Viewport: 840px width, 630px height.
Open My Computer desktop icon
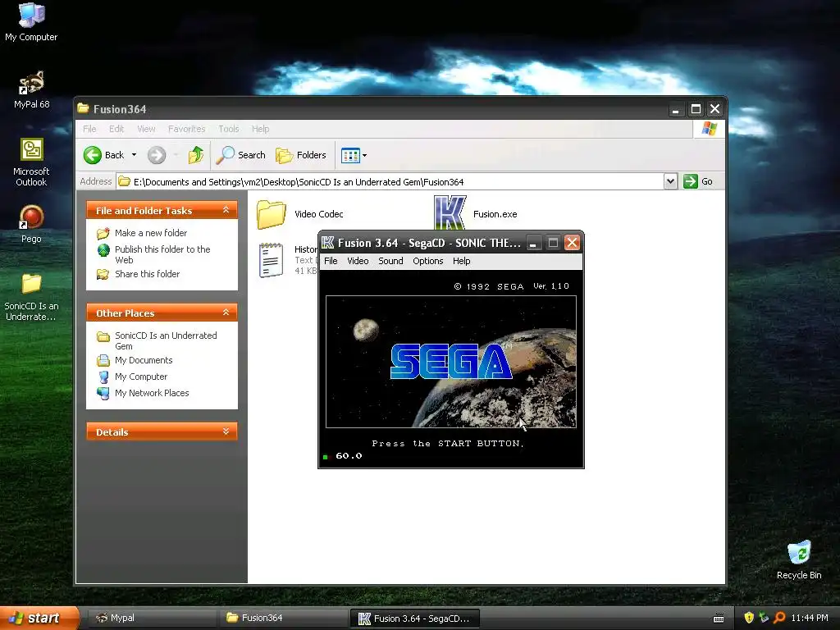click(31, 21)
